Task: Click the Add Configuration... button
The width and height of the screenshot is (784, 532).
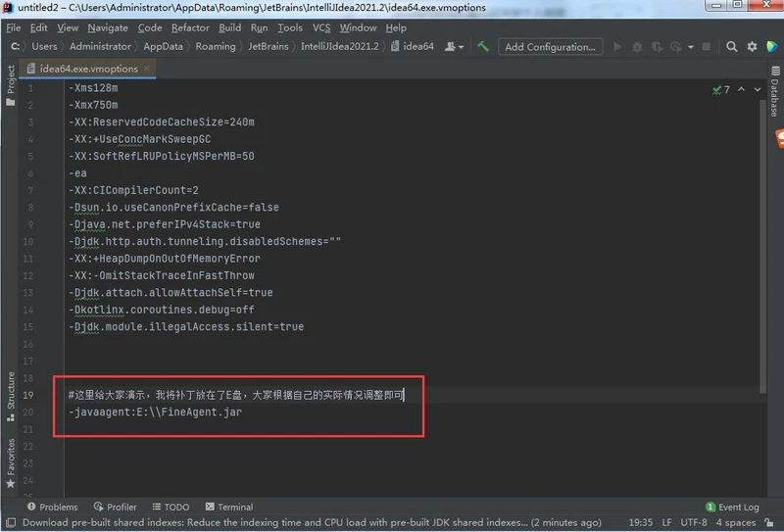Action: point(549,46)
